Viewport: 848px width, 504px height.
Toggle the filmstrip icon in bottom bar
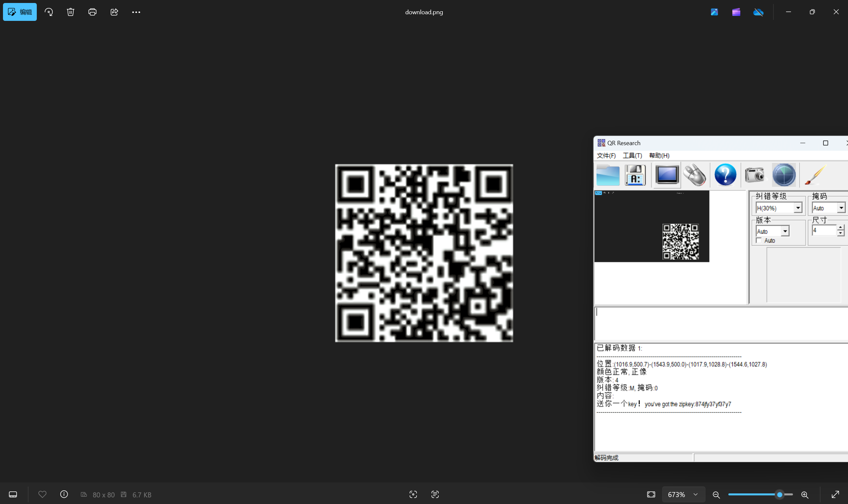coord(13,494)
